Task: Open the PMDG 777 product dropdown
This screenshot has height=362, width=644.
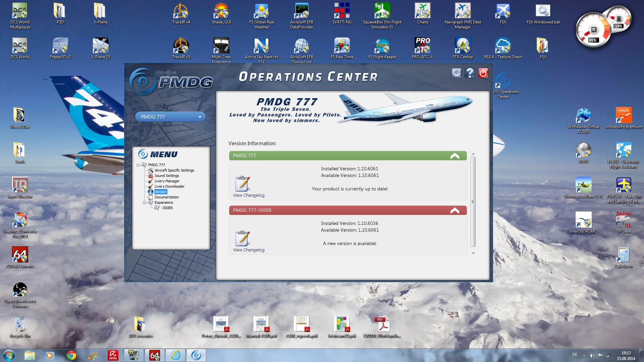Action: point(200,117)
